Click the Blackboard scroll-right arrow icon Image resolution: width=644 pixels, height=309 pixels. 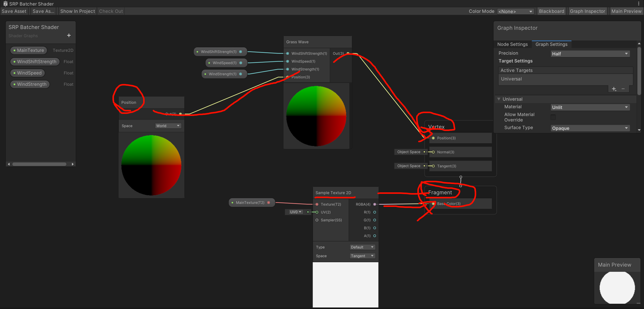pyautogui.click(x=73, y=164)
